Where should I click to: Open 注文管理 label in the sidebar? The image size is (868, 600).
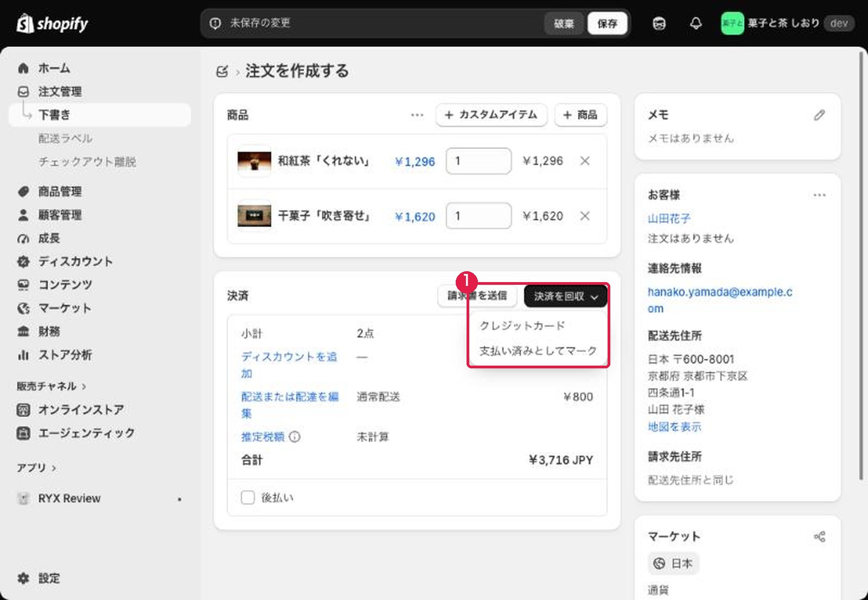[x=60, y=92]
